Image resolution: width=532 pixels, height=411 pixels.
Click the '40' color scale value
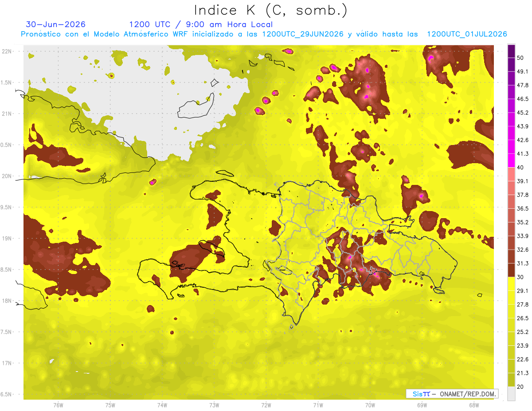tap(521, 167)
